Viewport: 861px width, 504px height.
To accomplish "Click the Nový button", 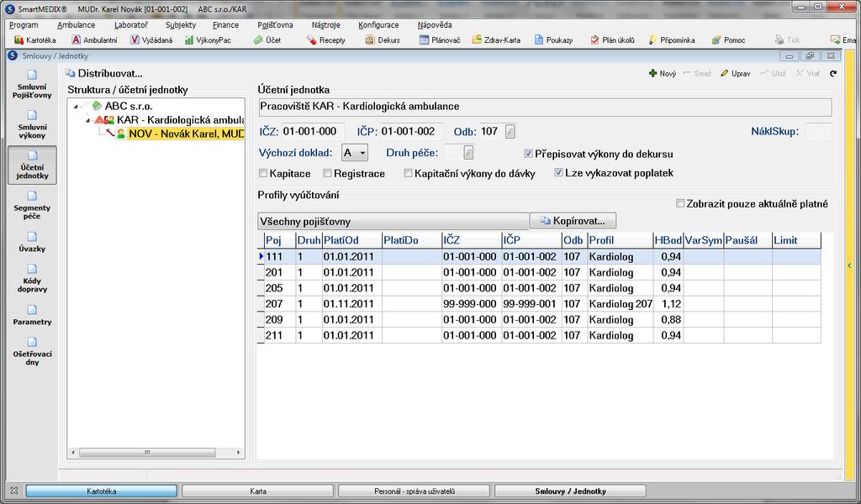I will tap(663, 73).
